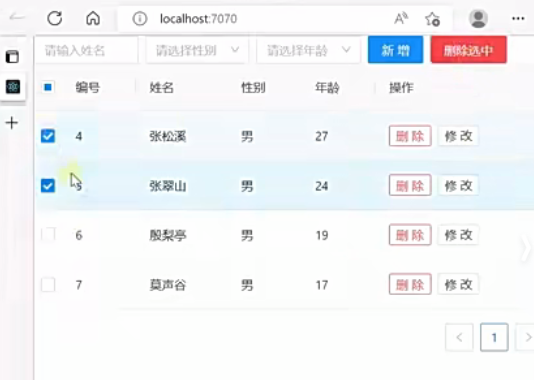Click the 编号 column header

(x=88, y=88)
